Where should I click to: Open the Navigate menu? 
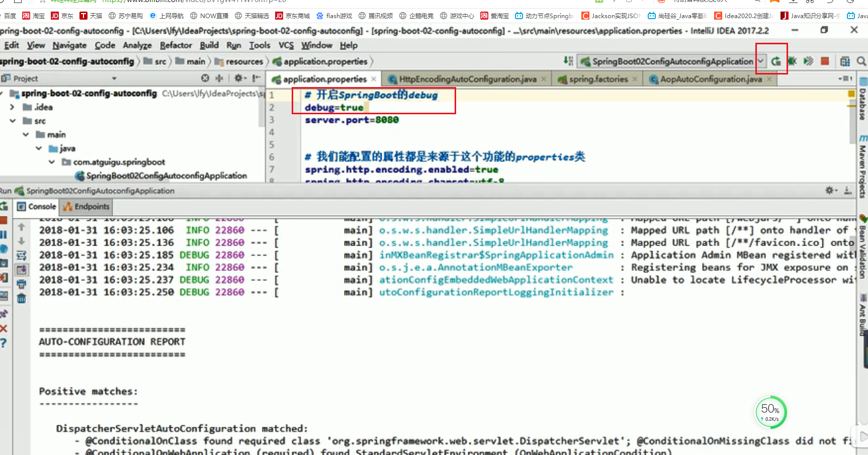69,45
